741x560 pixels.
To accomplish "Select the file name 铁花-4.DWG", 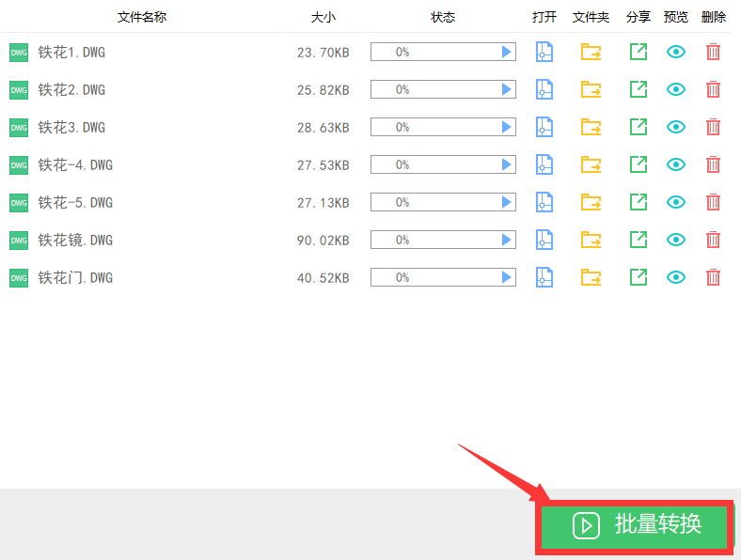I will [x=75, y=164].
